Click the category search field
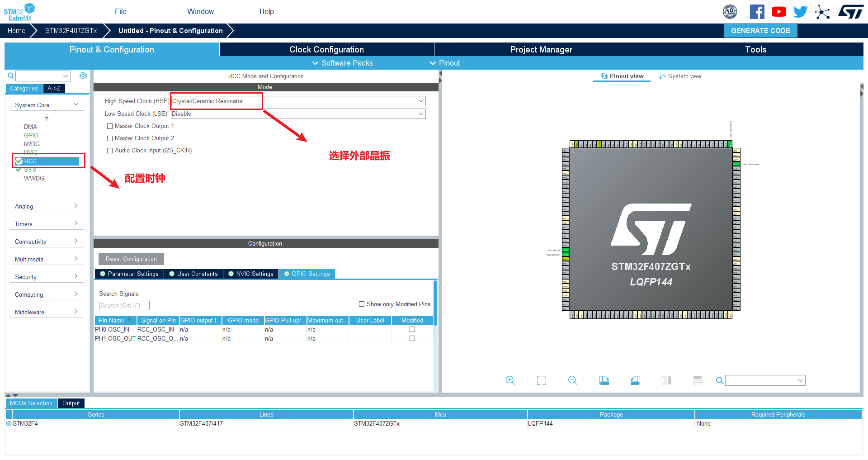Screen dimensions: 868x460 43,76
